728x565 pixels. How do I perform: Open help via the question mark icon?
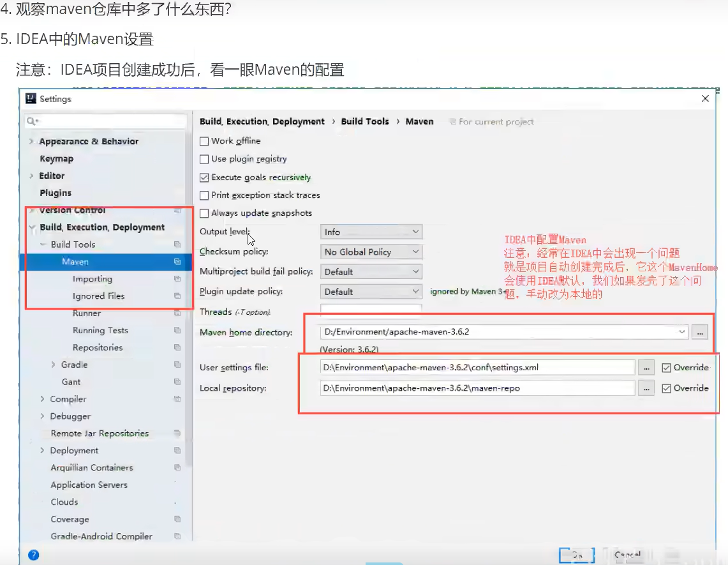tap(33, 555)
